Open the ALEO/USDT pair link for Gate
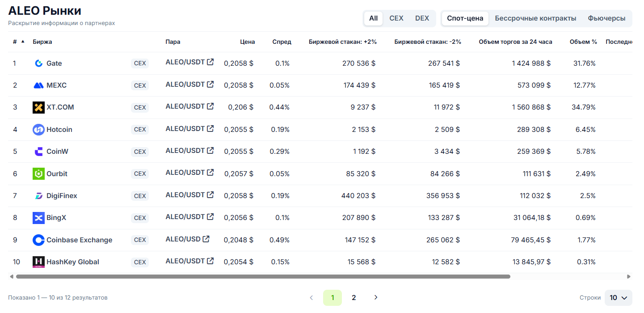Screen dimensions: 644x313 [185, 62]
